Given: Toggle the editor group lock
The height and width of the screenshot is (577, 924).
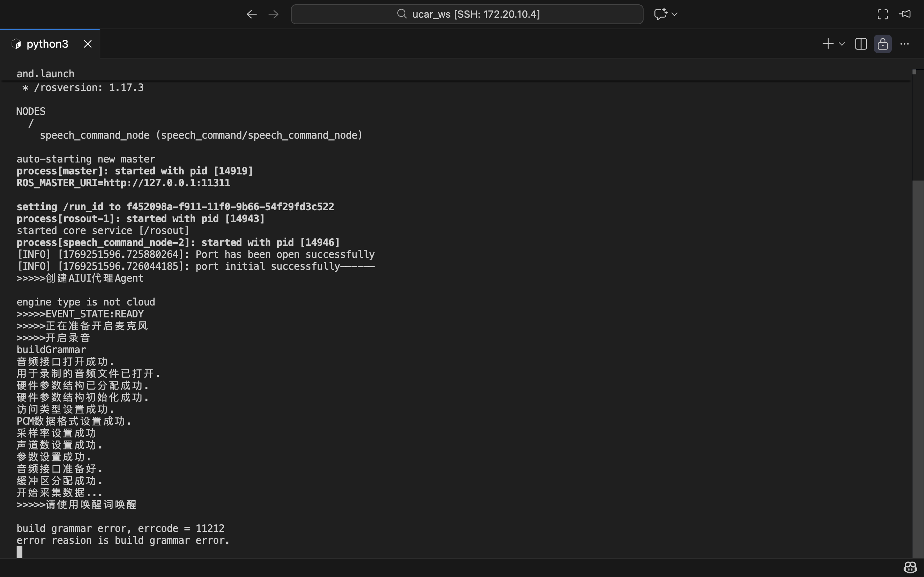Looking at the screenshot, I should click(882, 44).
